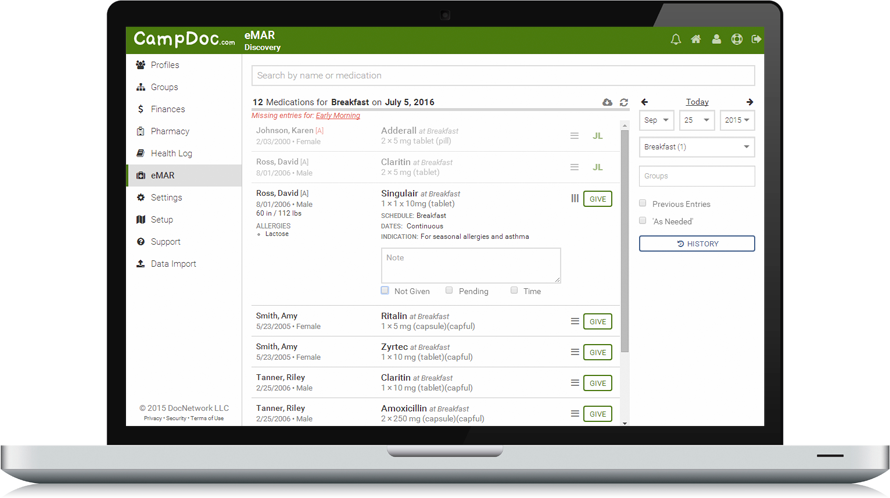The width and height of the screenshot is (890, 498).
Task: Check the Not Given checkbox
Action: 385,290
